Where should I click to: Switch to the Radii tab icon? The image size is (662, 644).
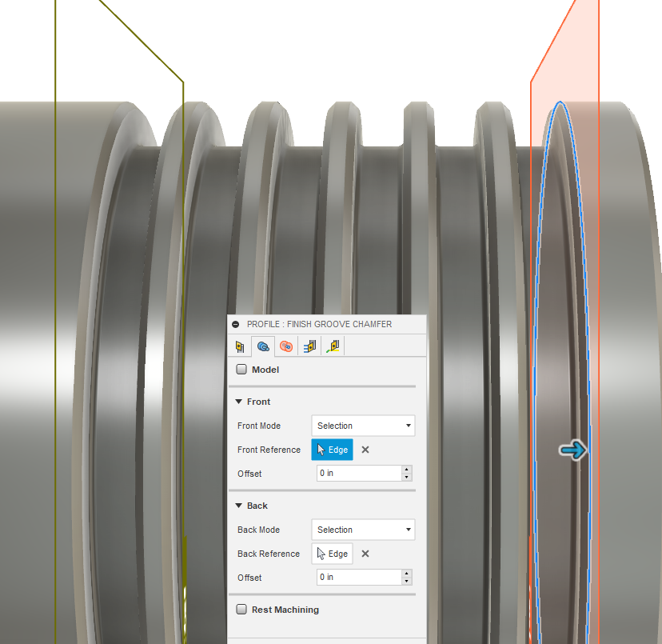tap(285, 346)
